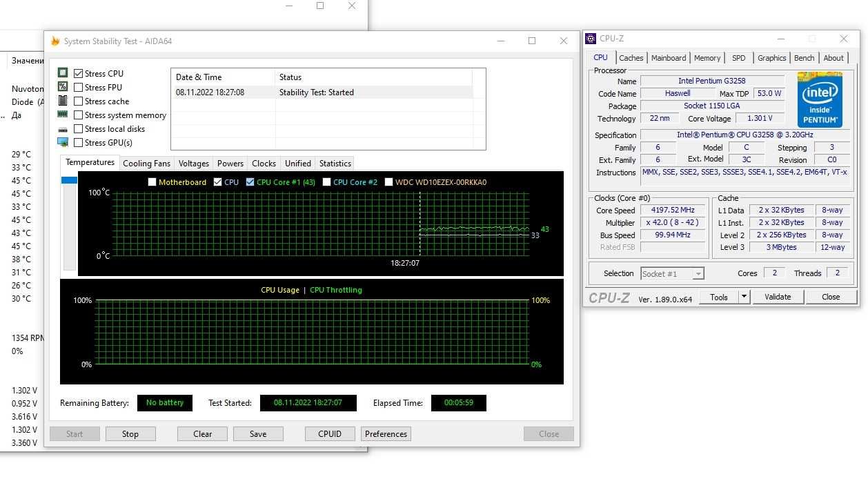Click the Validate button in CPU-Z
The image size is (868, 479).
(778, 297)
